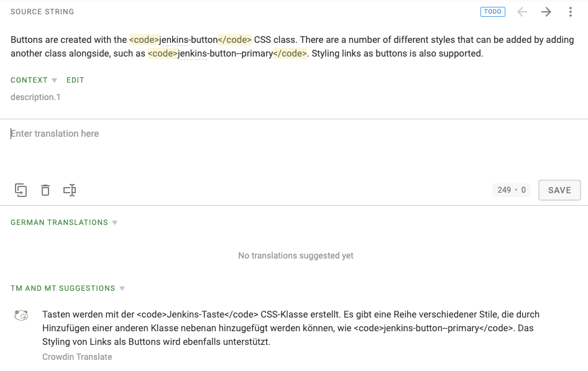Expand the CONTEXT dropdown
Viewport: 588px width, 371px height.
click(x=54, y=80)
